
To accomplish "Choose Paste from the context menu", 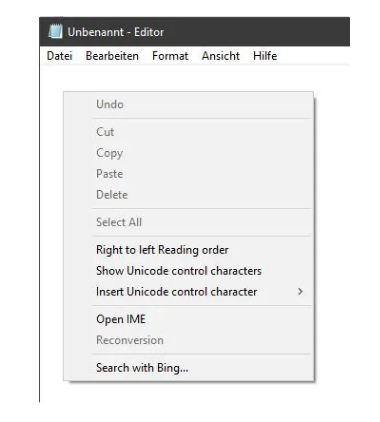I will click(x=188, y=174).
